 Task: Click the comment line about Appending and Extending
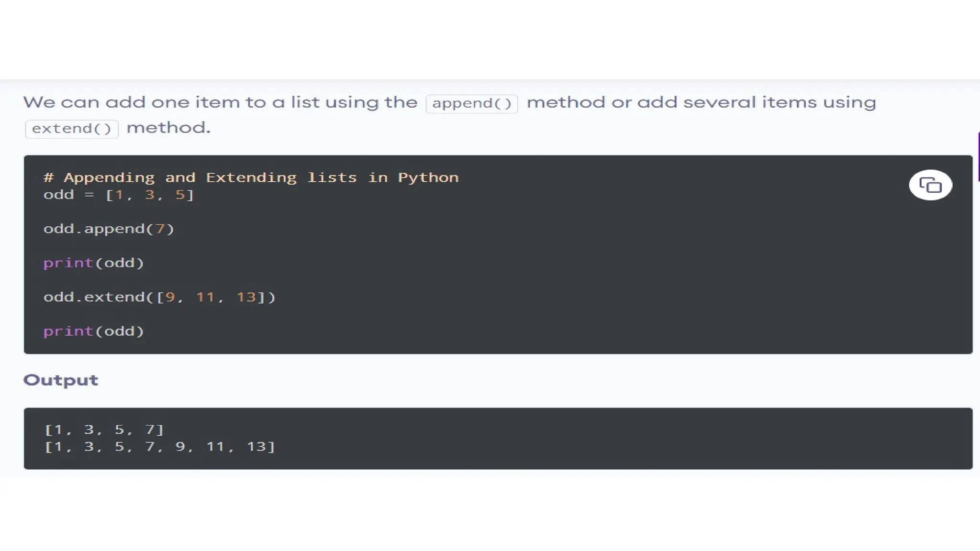[x=251, y=177]
